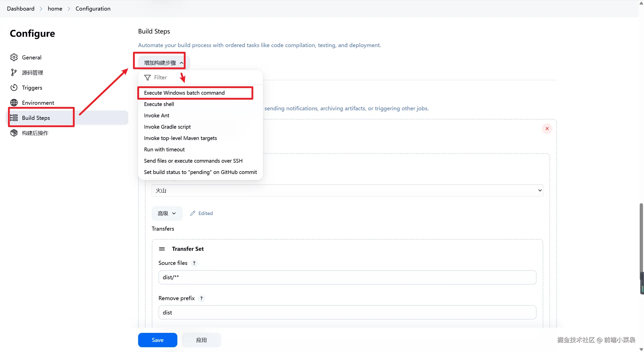Click the Build Steps list icon
The height and width of the screenshot is (352, 644).
(14, 118)
